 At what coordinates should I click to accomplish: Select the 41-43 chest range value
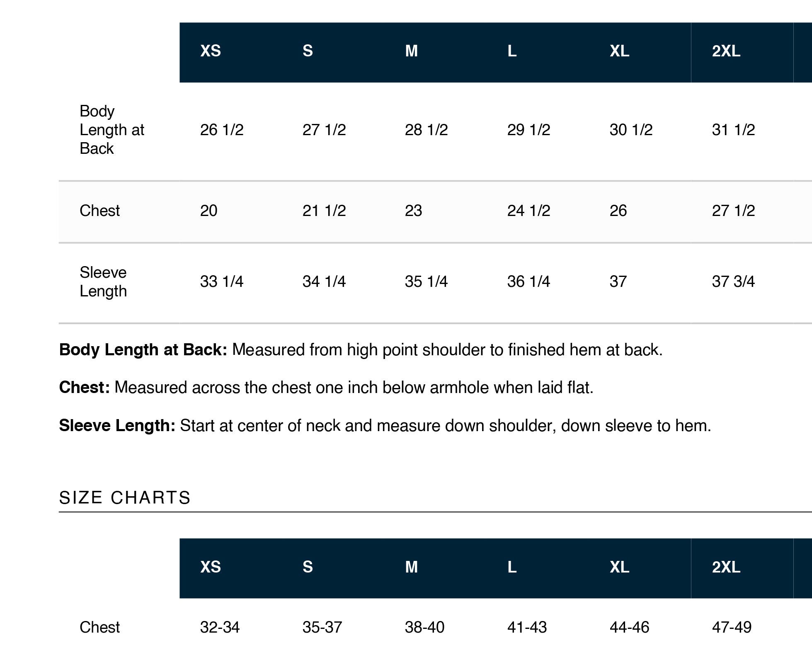(527, 627)
